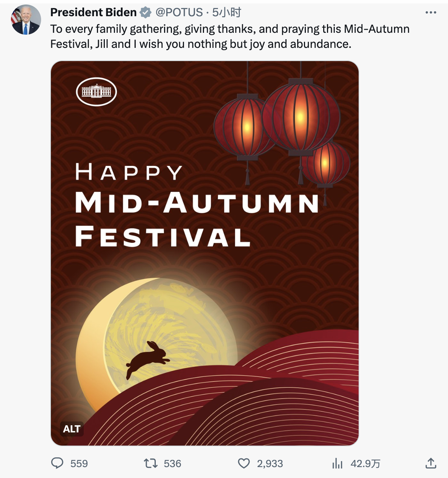The image size is (448, 478).
Task: Click the retweet count 536
Action: pos(172,463)
